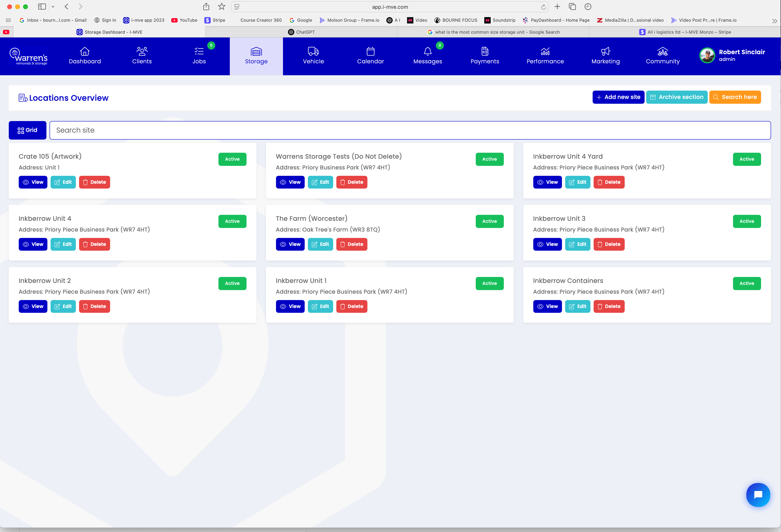Open Performance chart icon
This screenshot has width=781, height=532.
(545, 51)
